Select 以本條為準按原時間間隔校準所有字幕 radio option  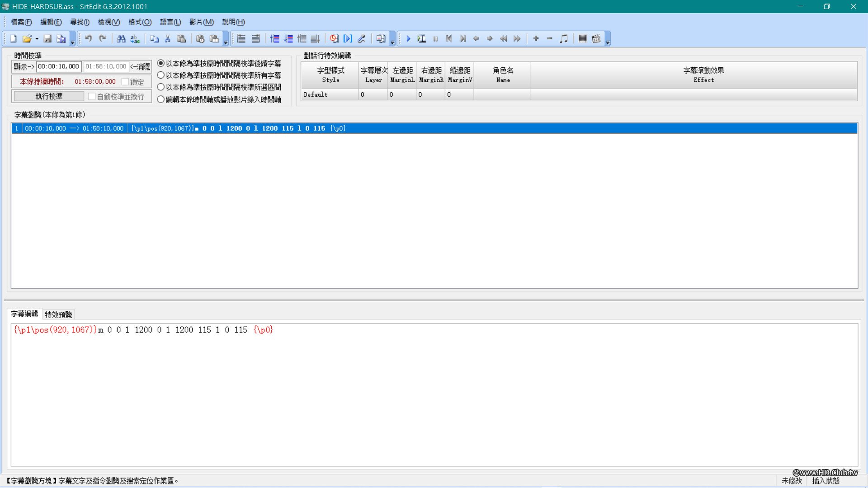[x=160, y=75]
